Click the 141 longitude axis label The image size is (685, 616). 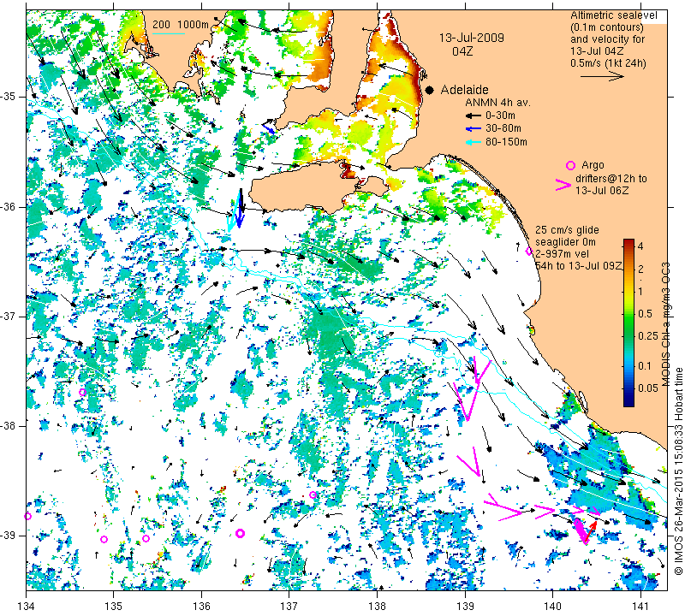point(640,607)
